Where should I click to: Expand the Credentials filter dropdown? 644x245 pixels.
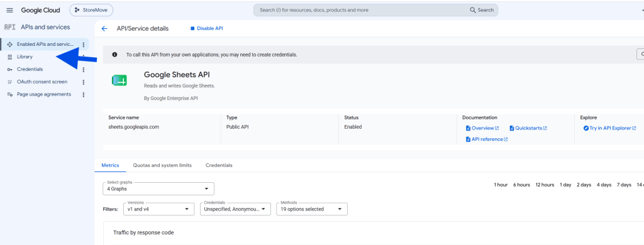(235, 209)
